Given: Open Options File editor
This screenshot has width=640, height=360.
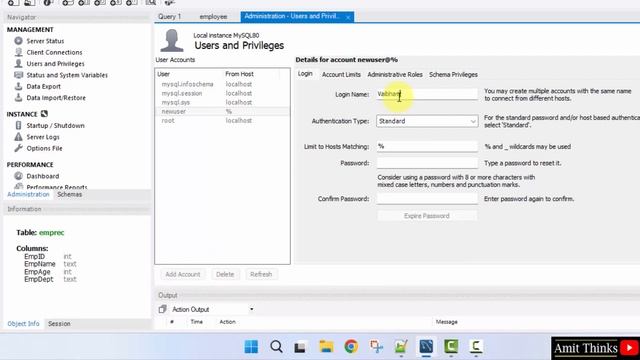Looking at the screenshot, I should (44, 149).
